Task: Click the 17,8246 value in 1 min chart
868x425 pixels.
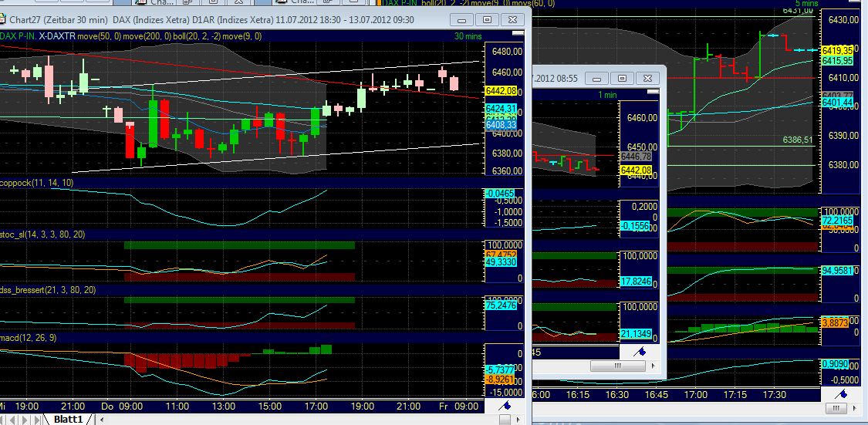Action: (637, 281)
